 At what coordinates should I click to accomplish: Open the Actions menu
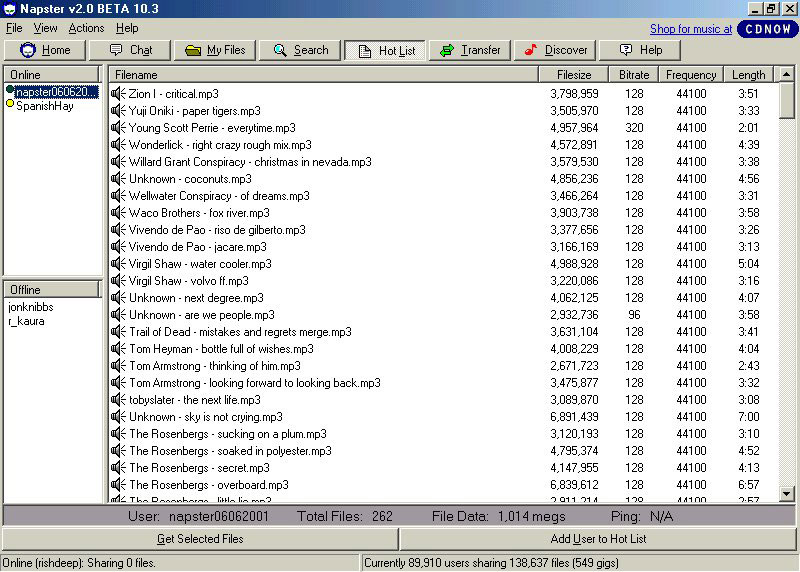pos(86,28)
